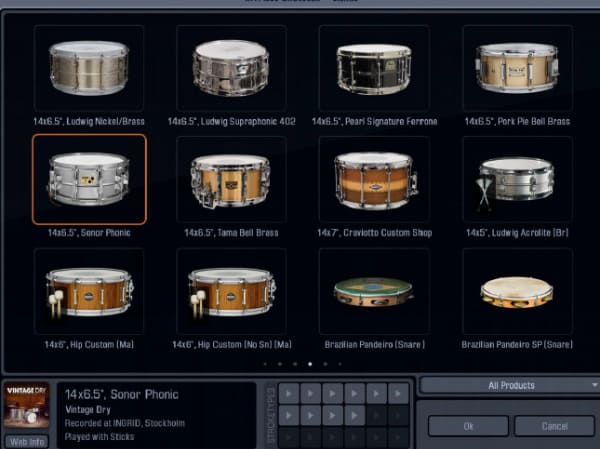
Task: Go to the third page dot
Action: (295, 364)
